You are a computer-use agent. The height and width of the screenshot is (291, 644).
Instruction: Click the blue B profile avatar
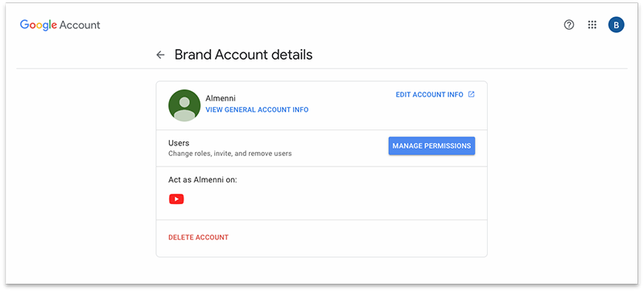coord(616,25)
